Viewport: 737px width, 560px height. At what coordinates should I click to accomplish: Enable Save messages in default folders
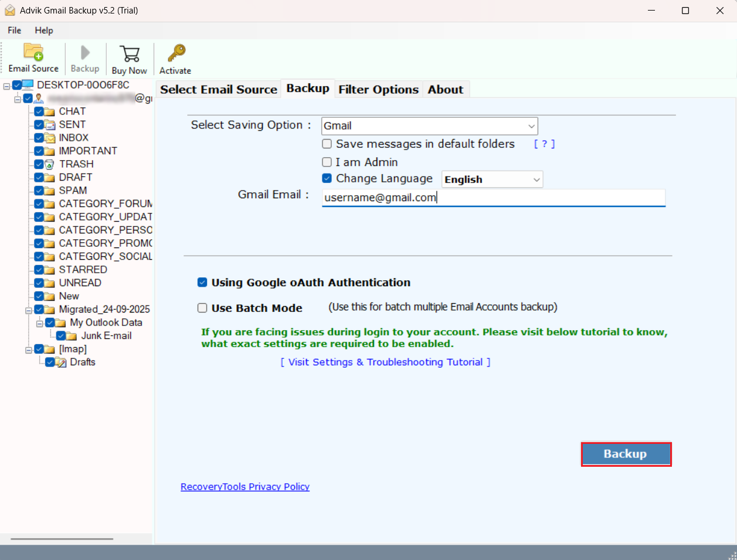tap(327, 144)
